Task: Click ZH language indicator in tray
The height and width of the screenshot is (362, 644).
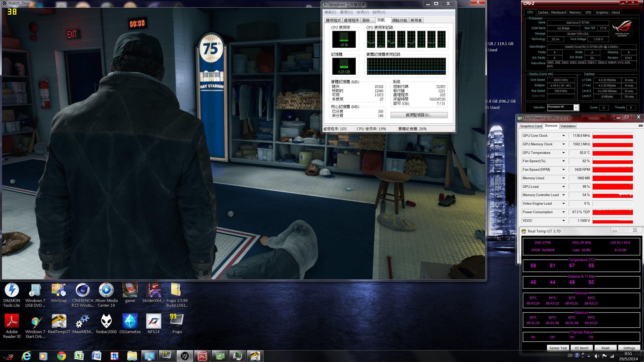Action: (570, 355)
